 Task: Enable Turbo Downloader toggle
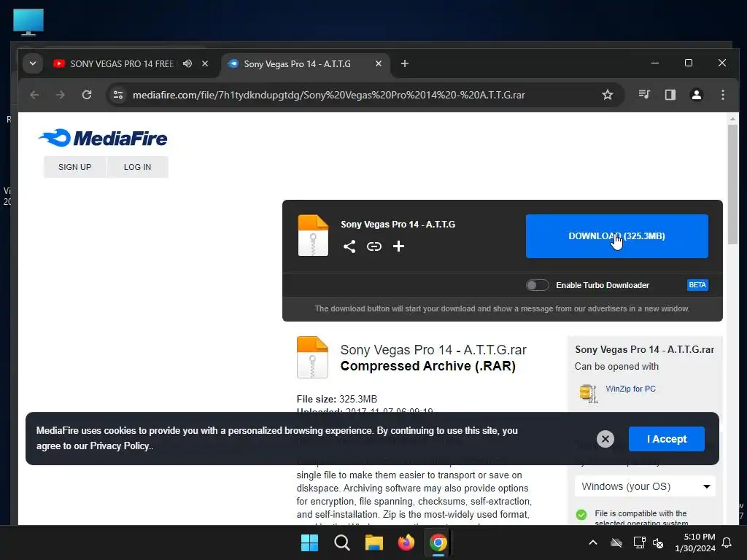[x=537, y=285]
